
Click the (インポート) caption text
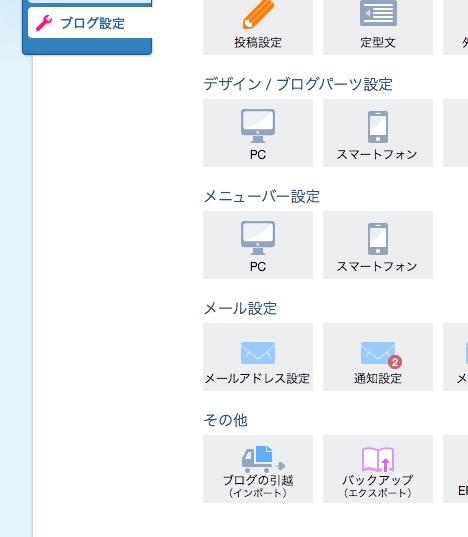258,493
